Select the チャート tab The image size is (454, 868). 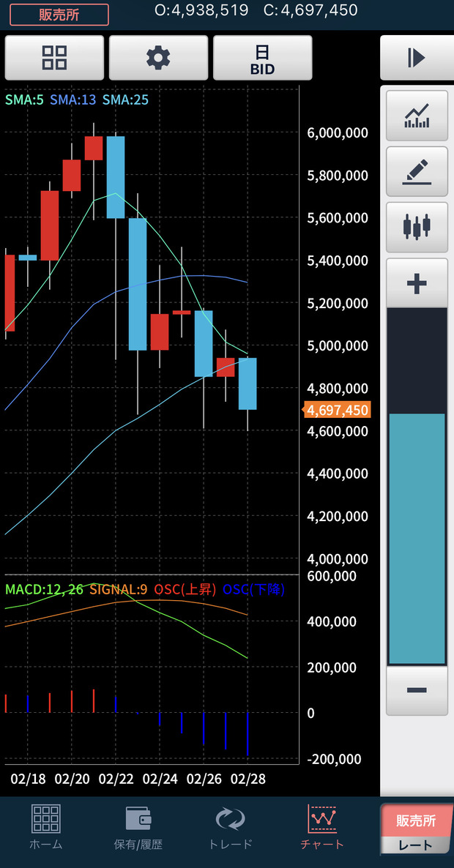point(321,828)
